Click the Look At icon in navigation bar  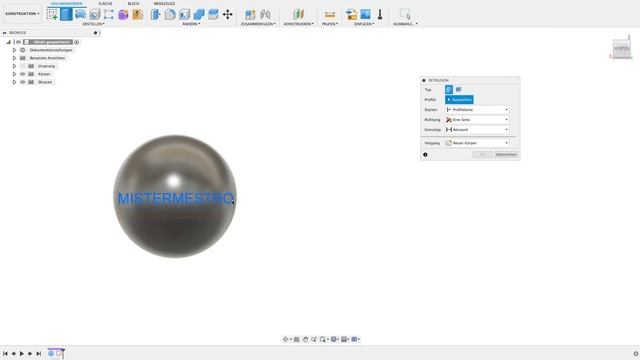point(297,339)
